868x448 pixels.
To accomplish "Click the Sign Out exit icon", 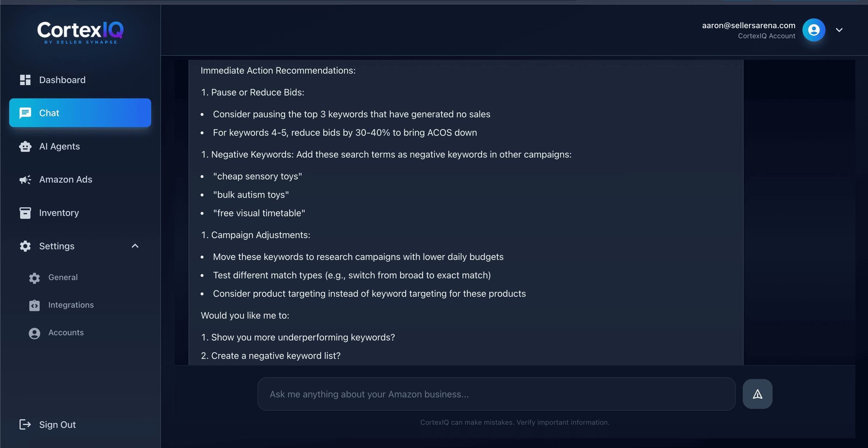I will pyautogui.click(x=25, y=424).
